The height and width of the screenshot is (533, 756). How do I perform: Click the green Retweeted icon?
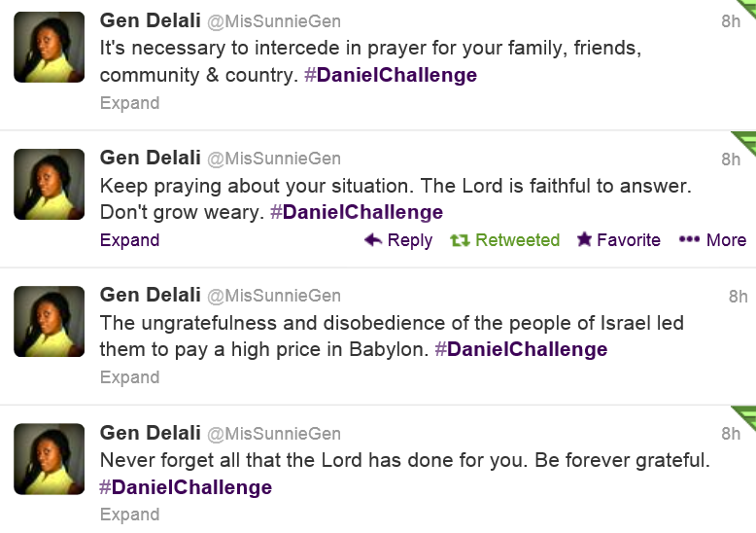click(460, 240)
